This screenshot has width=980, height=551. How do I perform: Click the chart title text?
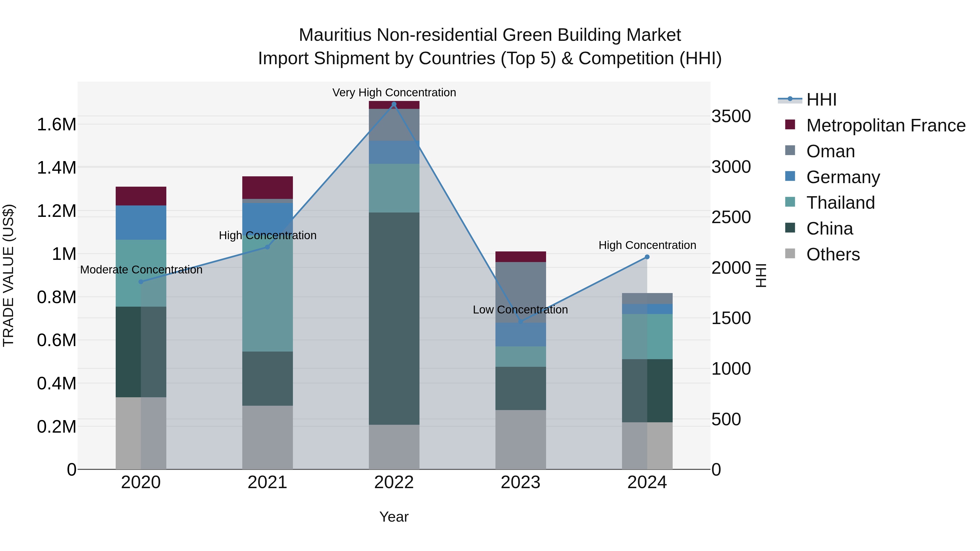pos(490,46)
